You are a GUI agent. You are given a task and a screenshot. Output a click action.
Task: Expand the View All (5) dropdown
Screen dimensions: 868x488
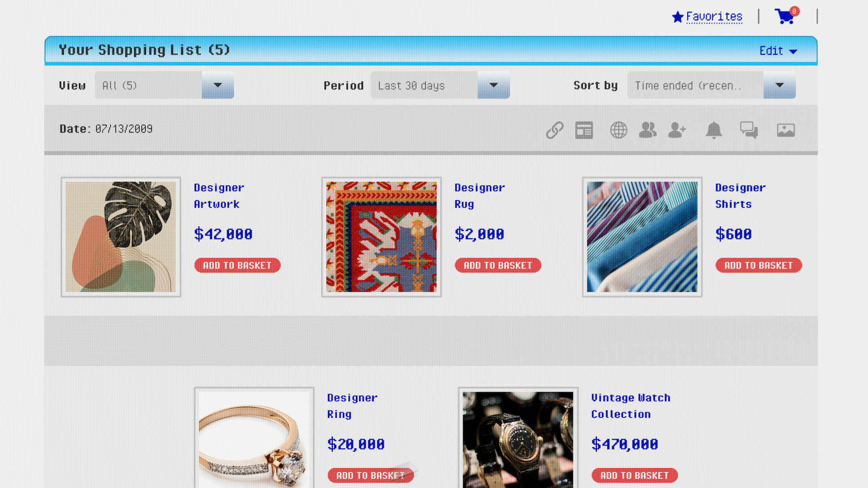164,85
